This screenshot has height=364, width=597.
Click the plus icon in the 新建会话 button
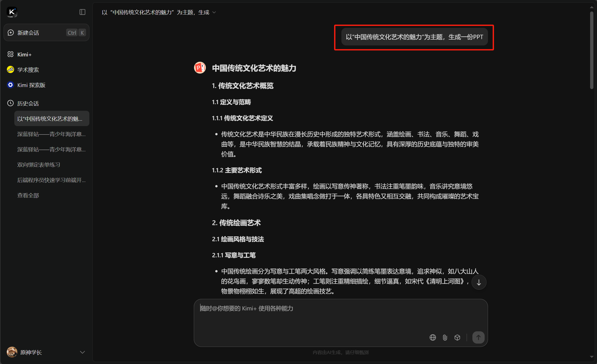coord(10,32)
